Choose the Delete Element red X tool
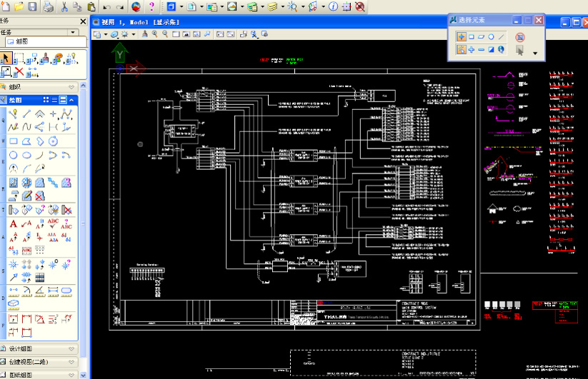The height and width of the screenshot is (379, 588). [x=19, y=71]
